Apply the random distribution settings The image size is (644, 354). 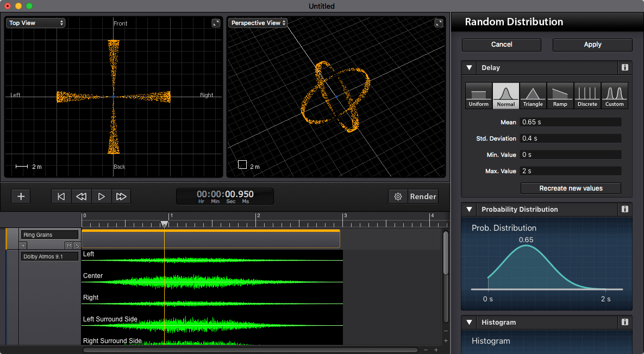[x=592, y=45]
